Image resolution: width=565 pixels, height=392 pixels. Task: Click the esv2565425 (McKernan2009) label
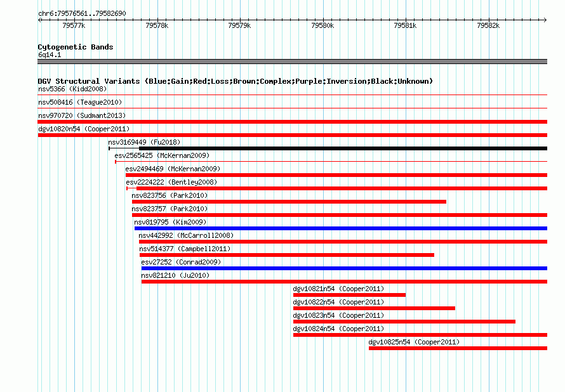click(162, 155)
